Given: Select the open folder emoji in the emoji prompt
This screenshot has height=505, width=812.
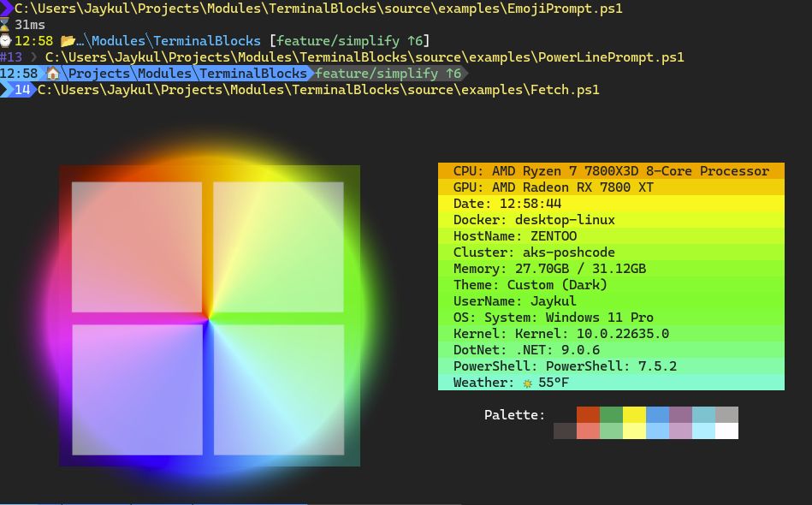Looking at the screenshot, I should pos(68,40).
